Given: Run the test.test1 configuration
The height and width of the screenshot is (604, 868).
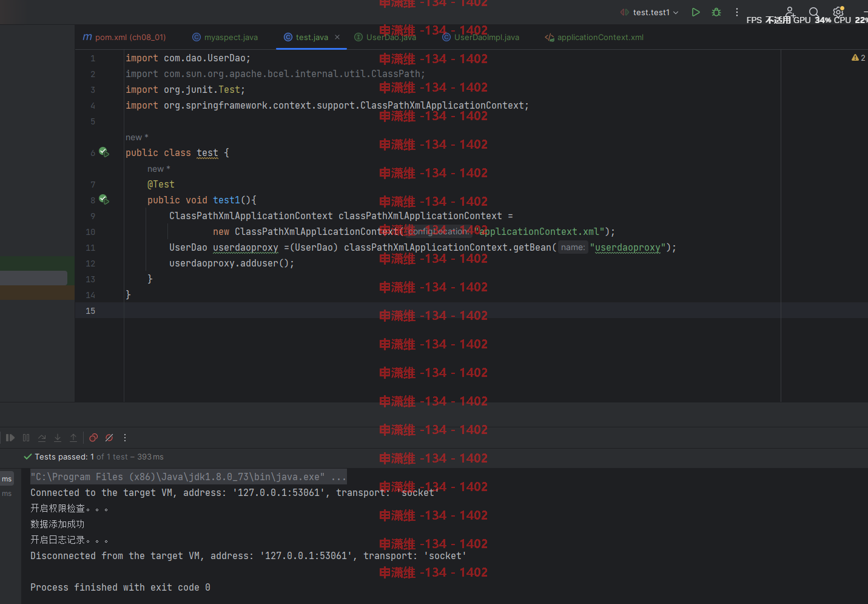Looking at the screenshot, I should point(696,12).
